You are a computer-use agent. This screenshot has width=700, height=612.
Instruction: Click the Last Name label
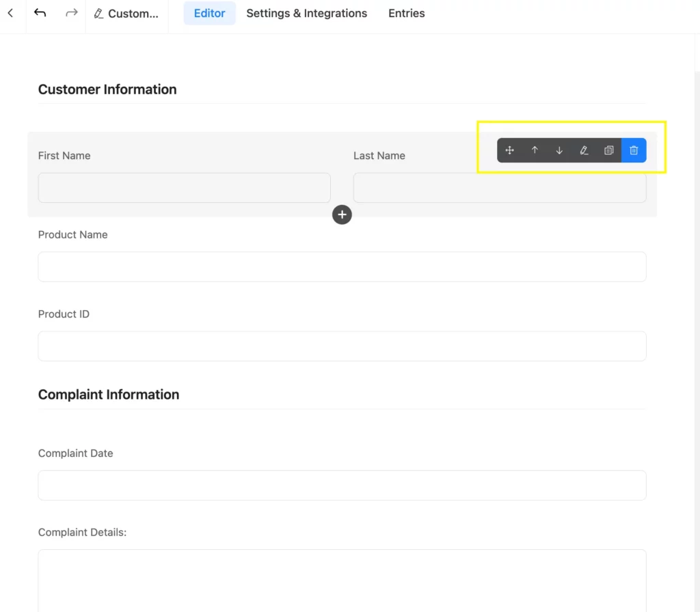coord(379,156)
